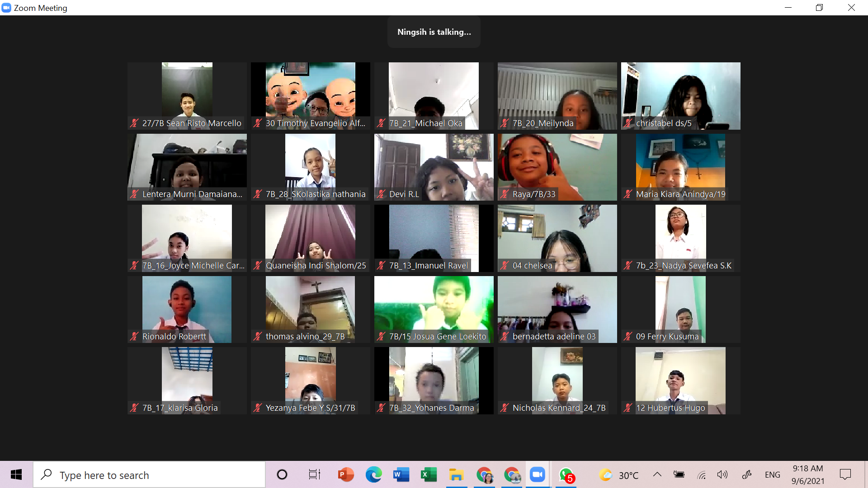This screenshot has width=868, height=488.
Task: Click the taskbar search box
Action: click(x=149, y=474)
